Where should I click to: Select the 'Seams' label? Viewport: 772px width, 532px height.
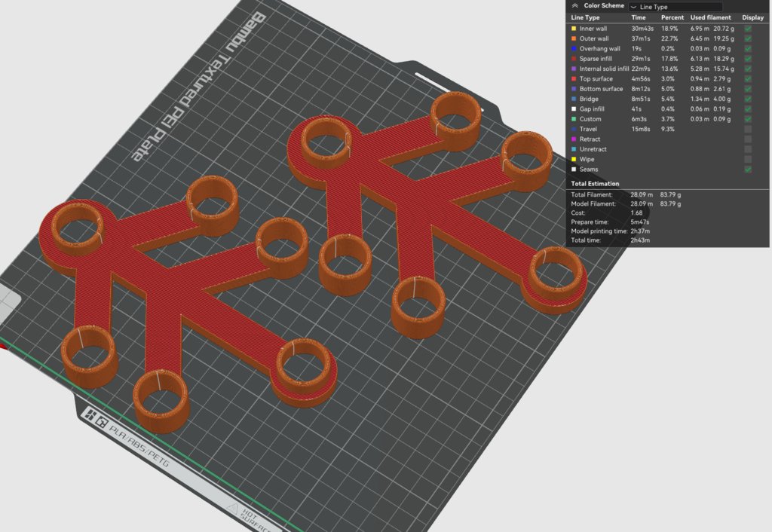click(x=589, y=170)
